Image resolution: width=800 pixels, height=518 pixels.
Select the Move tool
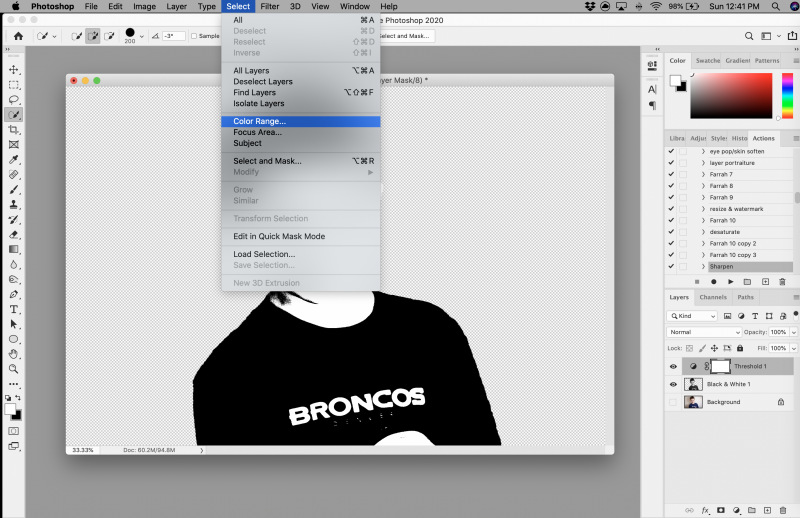tap(14, 70)
